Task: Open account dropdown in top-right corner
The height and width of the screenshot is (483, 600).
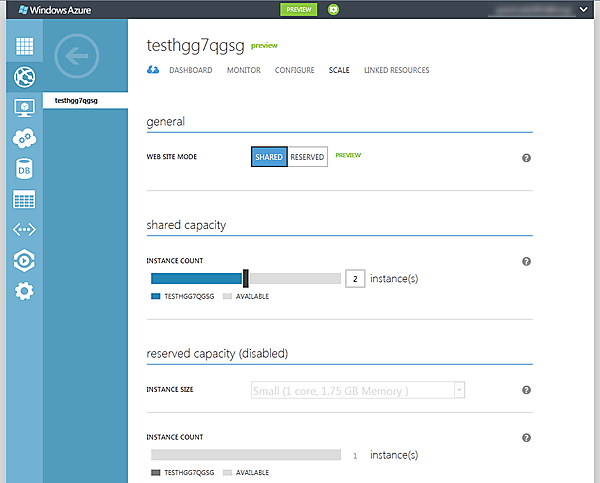Action: 584,9
